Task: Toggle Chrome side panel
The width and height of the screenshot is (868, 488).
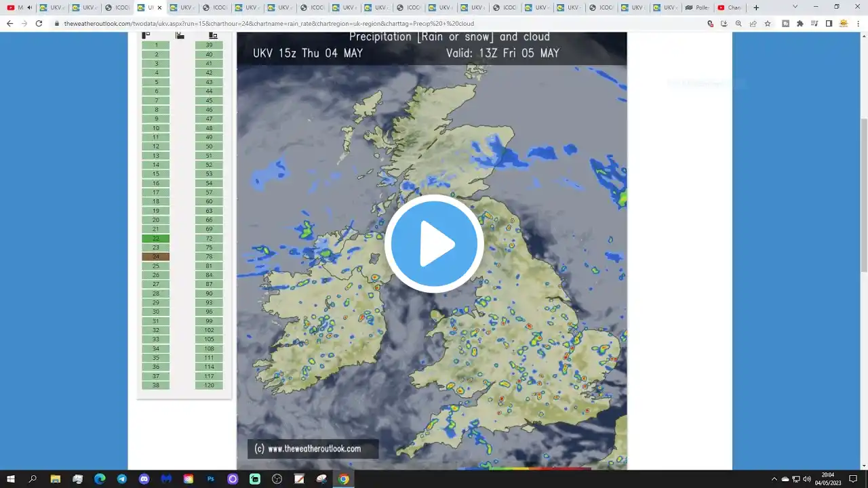Action: pyautogui.click(x=829, y=23)
